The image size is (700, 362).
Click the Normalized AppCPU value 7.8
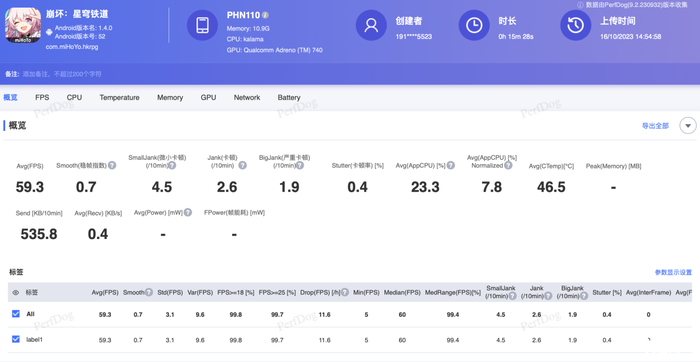[492, 187]
